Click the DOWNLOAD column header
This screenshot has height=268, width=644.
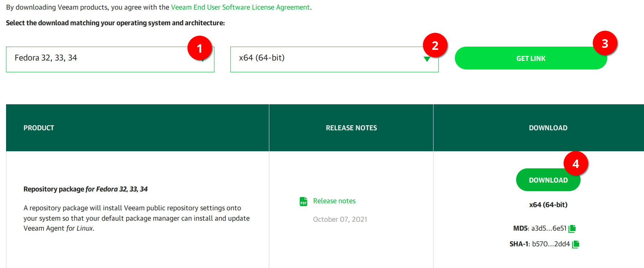[x=548, y=128]
